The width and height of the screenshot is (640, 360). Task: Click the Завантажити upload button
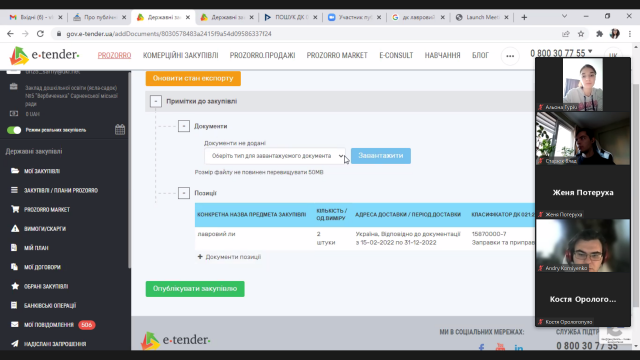(x=381, y=156)
